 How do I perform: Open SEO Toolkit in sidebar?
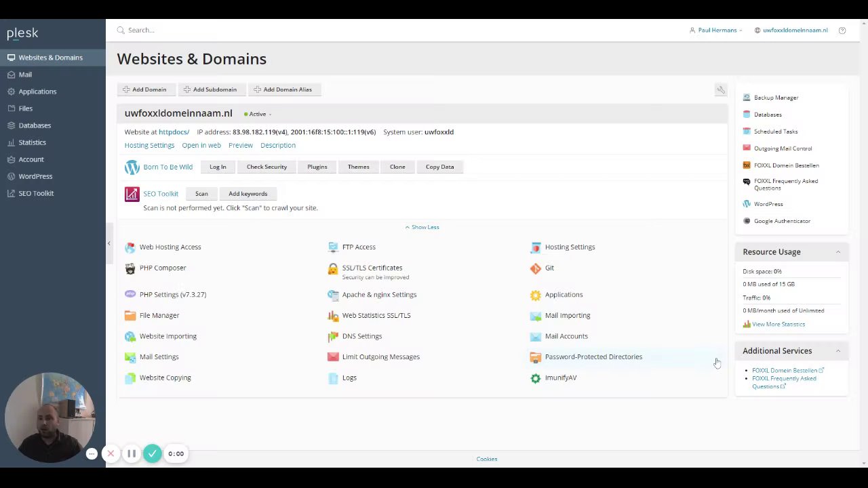point(53,193)
